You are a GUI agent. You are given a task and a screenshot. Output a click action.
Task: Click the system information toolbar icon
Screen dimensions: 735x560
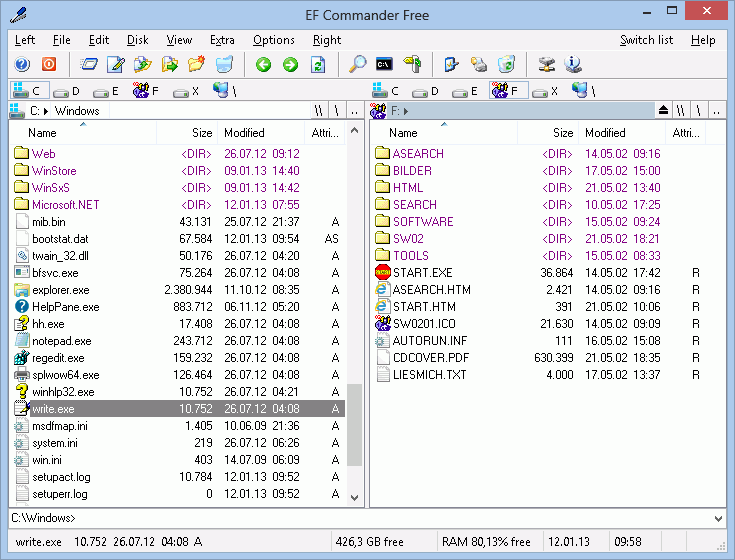(573, 64)
